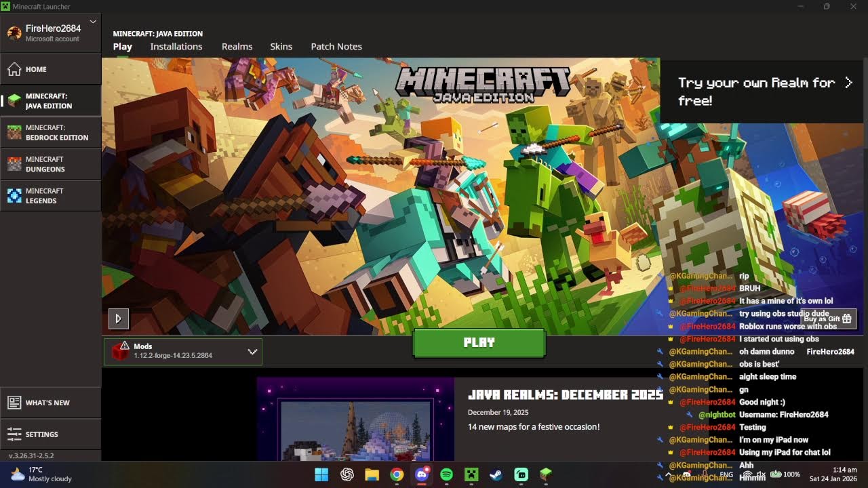Open the Creeper-face Minecraft icon in taskbar

[x=471, y=474]
